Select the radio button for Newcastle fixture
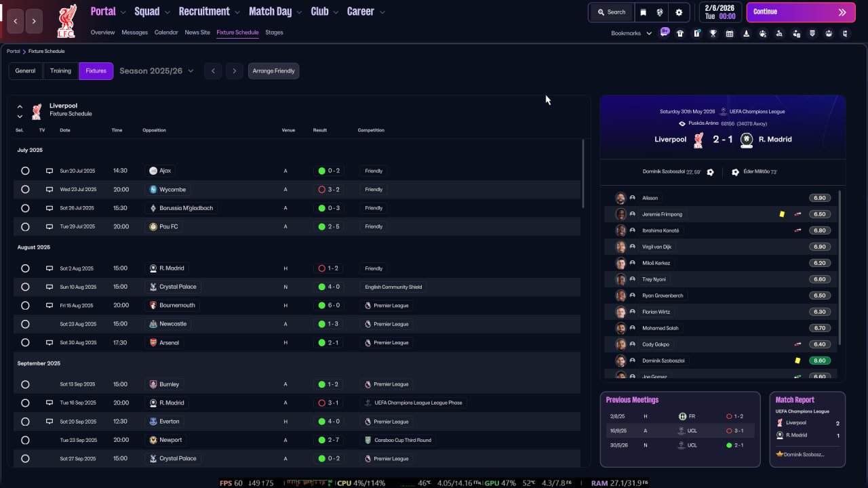 click(25, 324)
